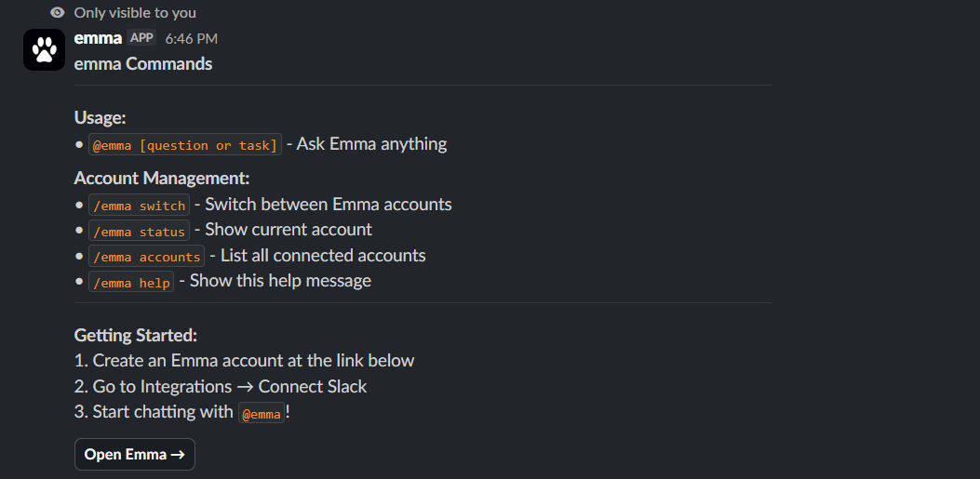Click the "/emma help" command snippet
Screen dimensions: 980x479
click(131, 282)
